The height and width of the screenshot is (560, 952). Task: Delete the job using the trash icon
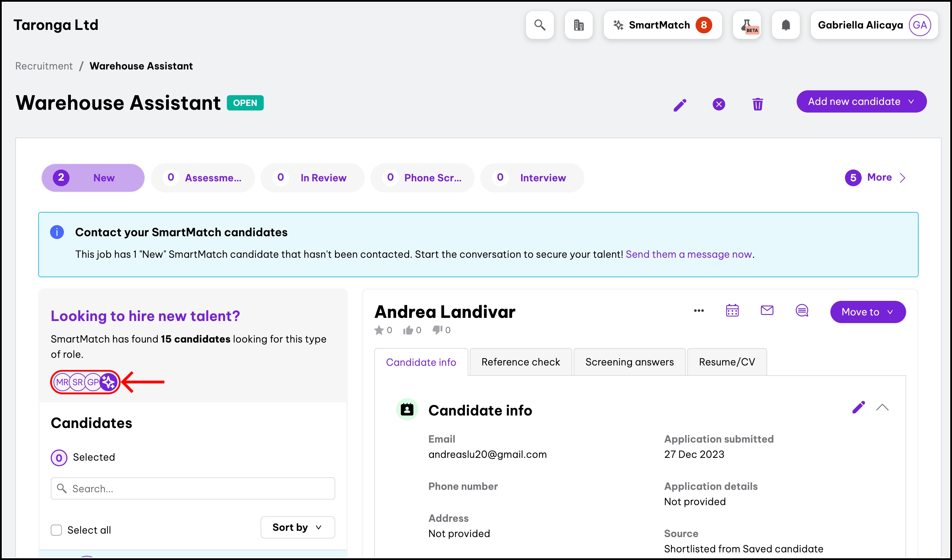point(757,104)
